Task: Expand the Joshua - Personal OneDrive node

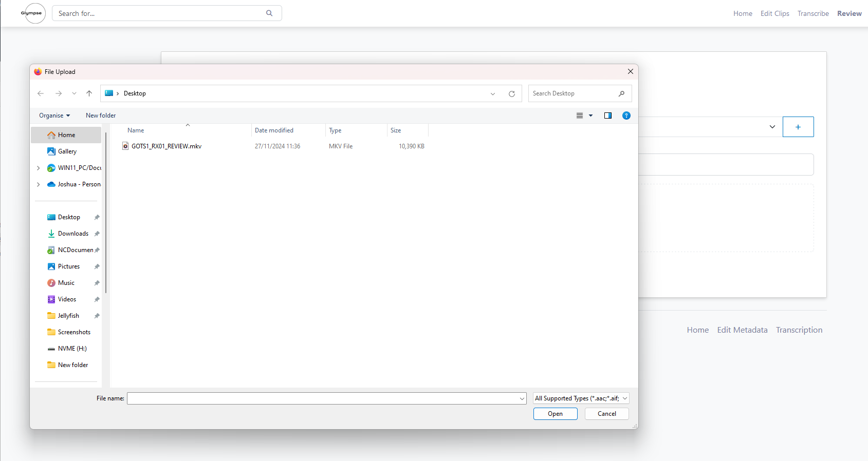Action: [x=39, y=184]
